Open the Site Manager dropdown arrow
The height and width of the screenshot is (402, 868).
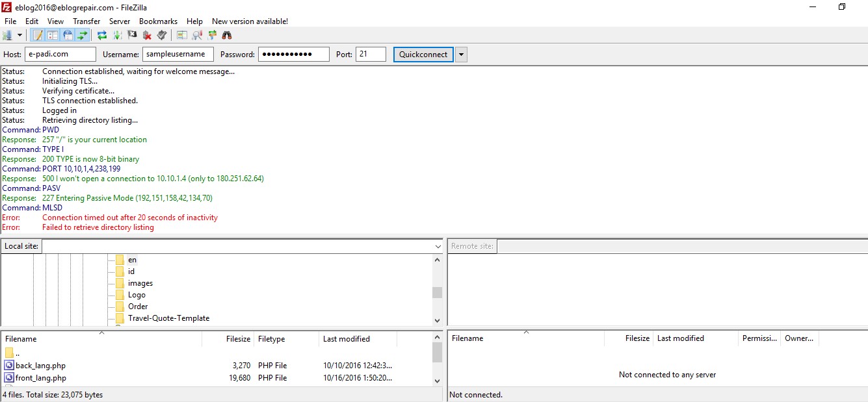[x=20, y=35]
